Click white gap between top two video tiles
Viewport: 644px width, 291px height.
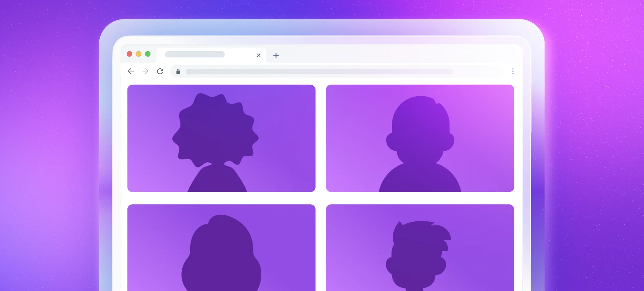[x=321, y=138]
